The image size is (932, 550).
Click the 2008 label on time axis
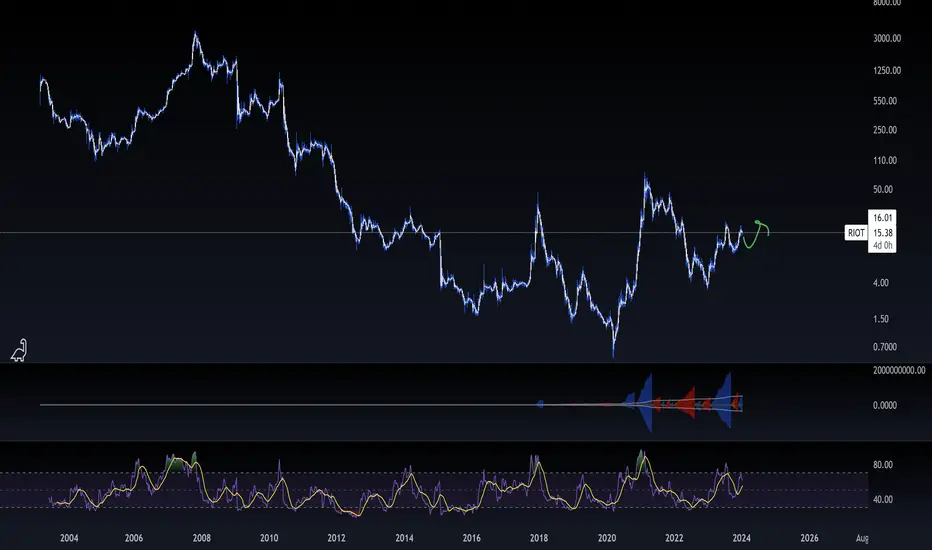pyautogui.click(x=201, y=538)
